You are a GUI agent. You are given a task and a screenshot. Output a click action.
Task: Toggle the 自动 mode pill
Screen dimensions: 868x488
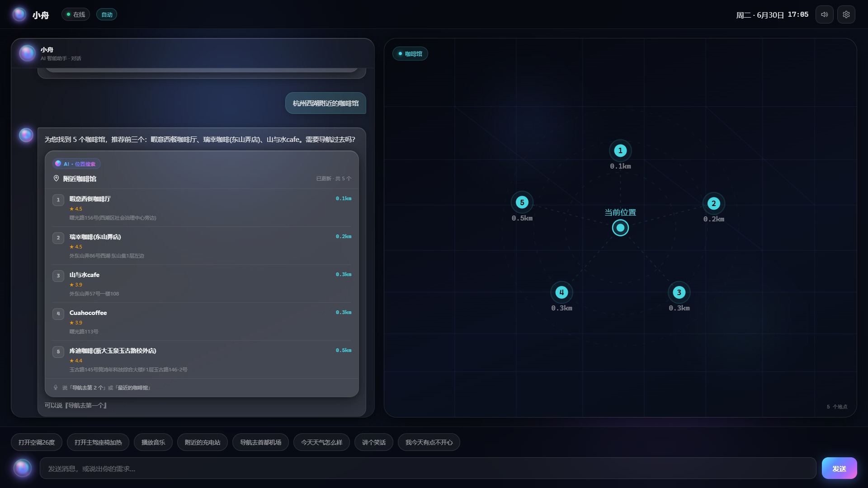point(107,14)
